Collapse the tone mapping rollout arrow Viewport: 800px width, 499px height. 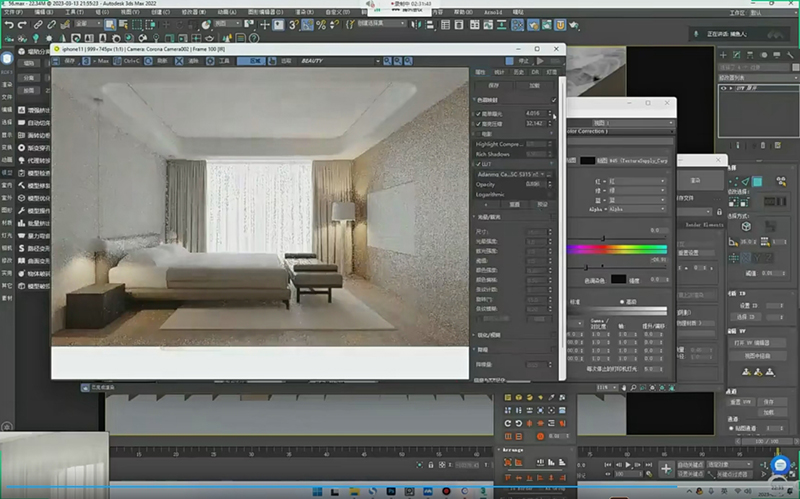(474, 100)
